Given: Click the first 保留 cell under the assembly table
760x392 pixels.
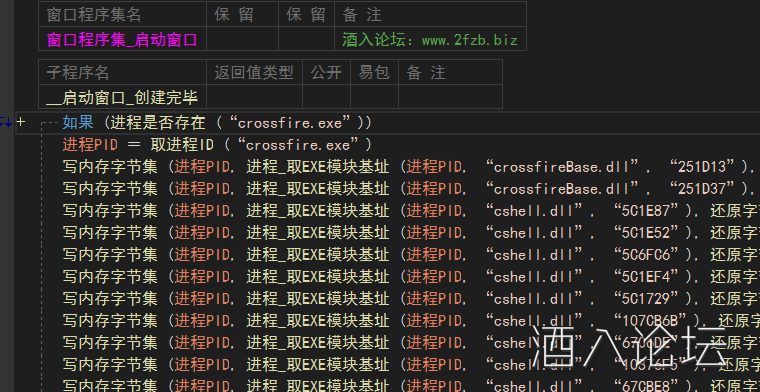Looking at the screenshot, I should (242, 39).
